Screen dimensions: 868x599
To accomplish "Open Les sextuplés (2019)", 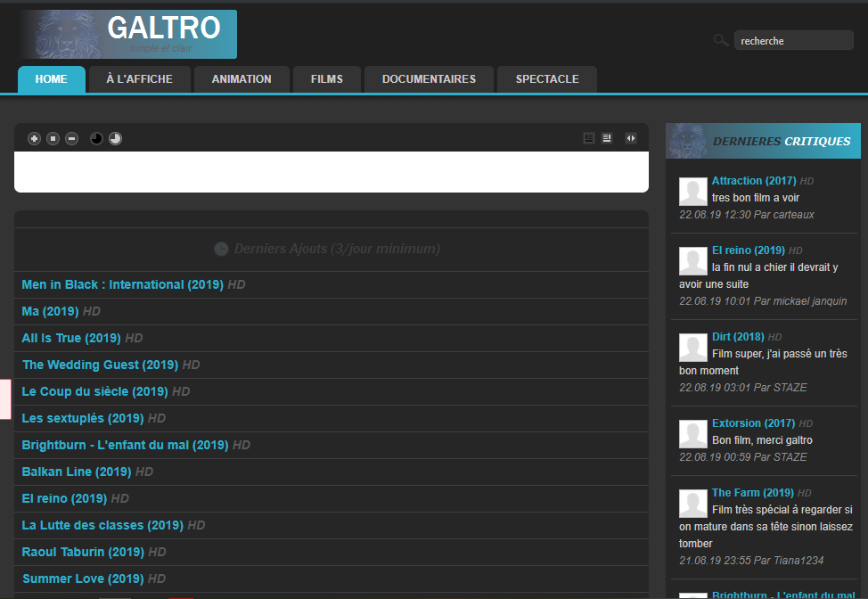I will click(83, 418).
